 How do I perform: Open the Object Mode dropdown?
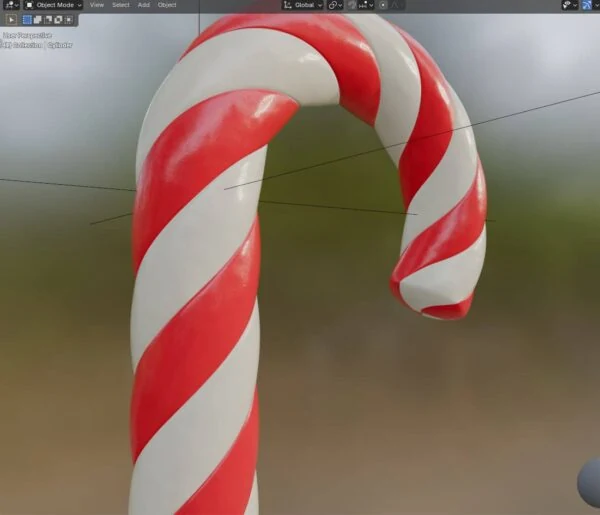(x=54, y=5)
